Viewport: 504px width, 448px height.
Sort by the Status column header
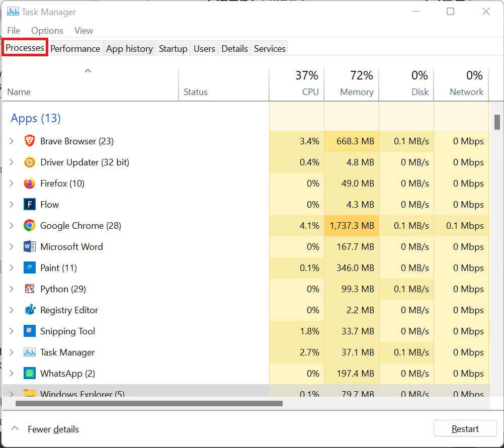point(224,84)
